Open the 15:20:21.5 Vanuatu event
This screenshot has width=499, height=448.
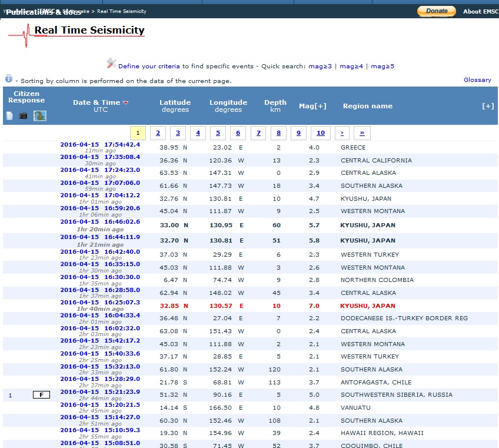[x=100, y=405]
